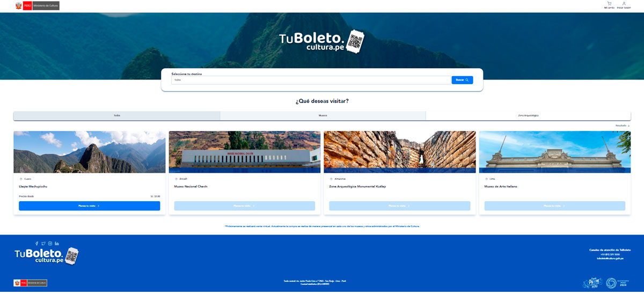Click the TuBoleto hero banner logo
Image resolution: width=644 pixels, height=294 pixels.
point(322,42)
